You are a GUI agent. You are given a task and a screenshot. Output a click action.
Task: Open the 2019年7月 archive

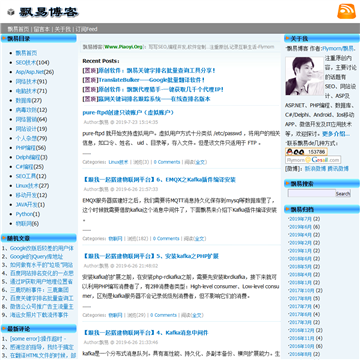(300, 219)
